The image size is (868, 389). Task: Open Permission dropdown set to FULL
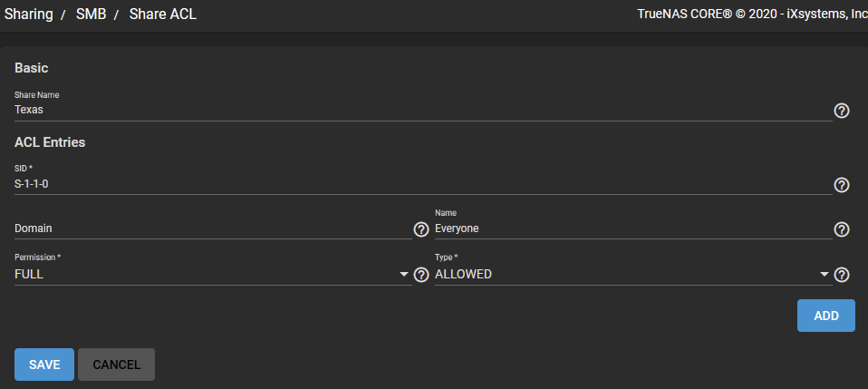[x=213, y=274]
